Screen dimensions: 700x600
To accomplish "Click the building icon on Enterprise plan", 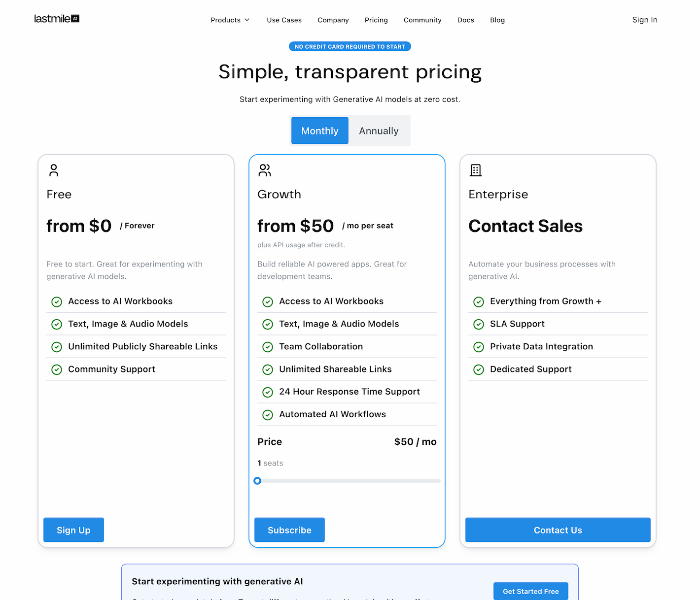I will (x=475, y=170).
